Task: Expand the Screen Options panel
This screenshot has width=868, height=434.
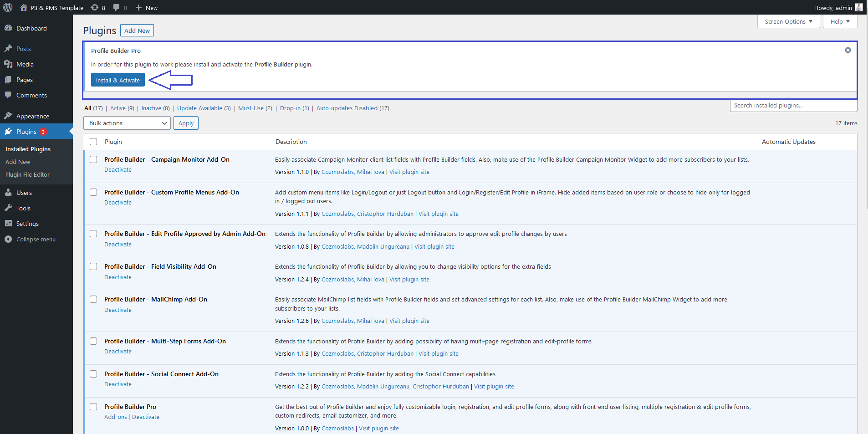Action: coord(788,21)
